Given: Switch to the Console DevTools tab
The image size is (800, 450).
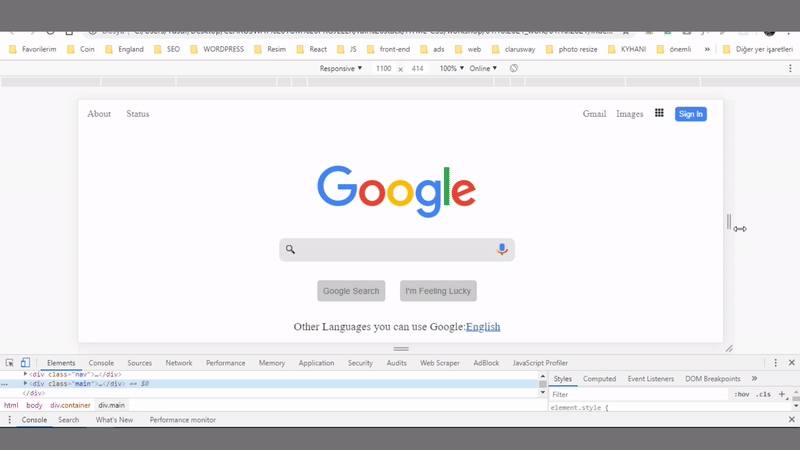Looking at the screenshot, I should (x=101, y=363).
